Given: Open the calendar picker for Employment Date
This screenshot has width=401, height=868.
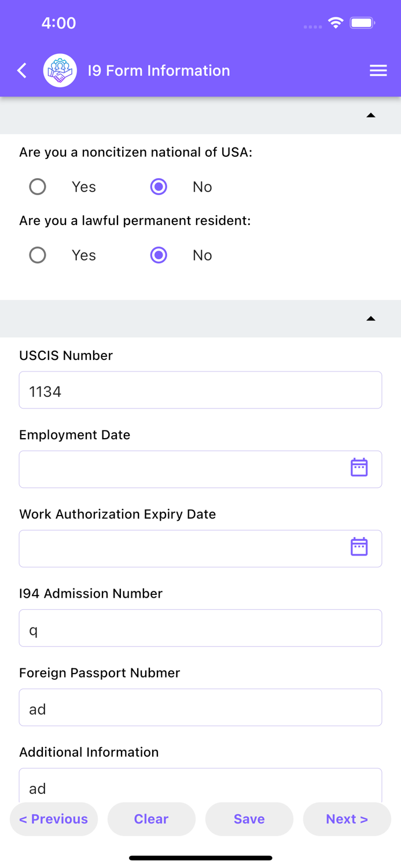Looking at the screenshot, I should (x=359, y=466).
